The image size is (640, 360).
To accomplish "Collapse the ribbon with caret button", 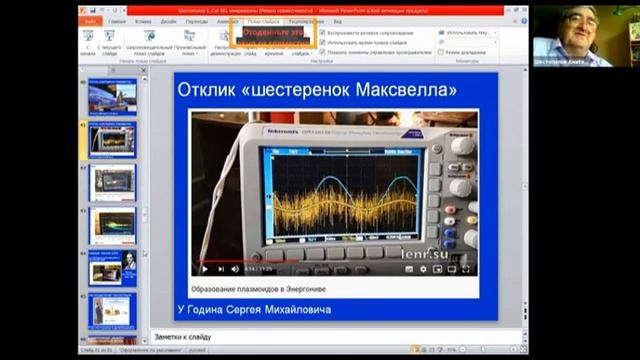I will 516,21.
